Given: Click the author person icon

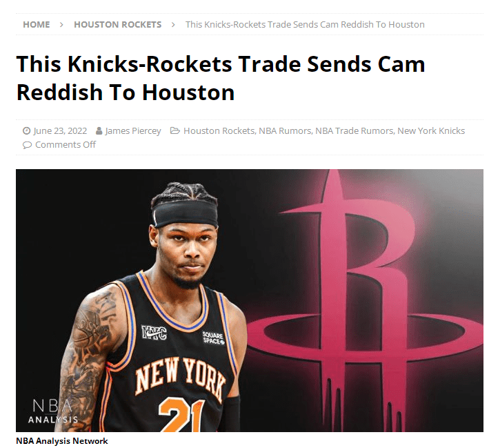Looking at the screenshot, I should [99, 130].
